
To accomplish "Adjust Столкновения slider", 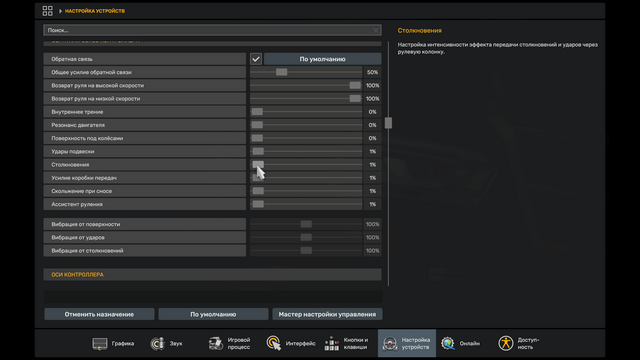I will point(258,164).
